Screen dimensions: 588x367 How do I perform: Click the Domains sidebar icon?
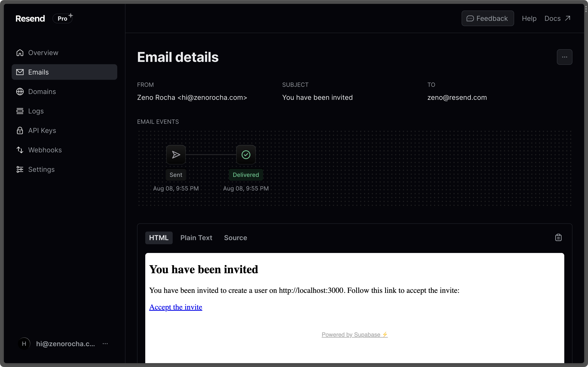pos(20,91)
